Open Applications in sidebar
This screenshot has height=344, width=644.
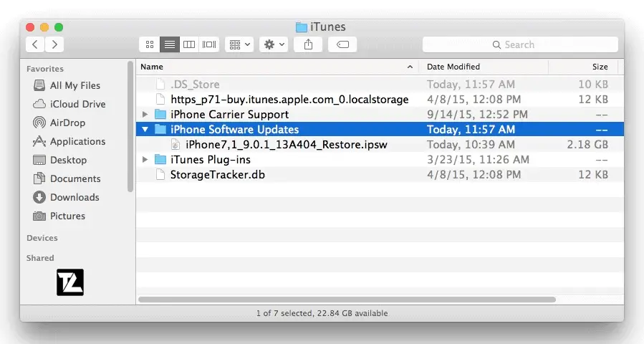click(x=69, y=141)
